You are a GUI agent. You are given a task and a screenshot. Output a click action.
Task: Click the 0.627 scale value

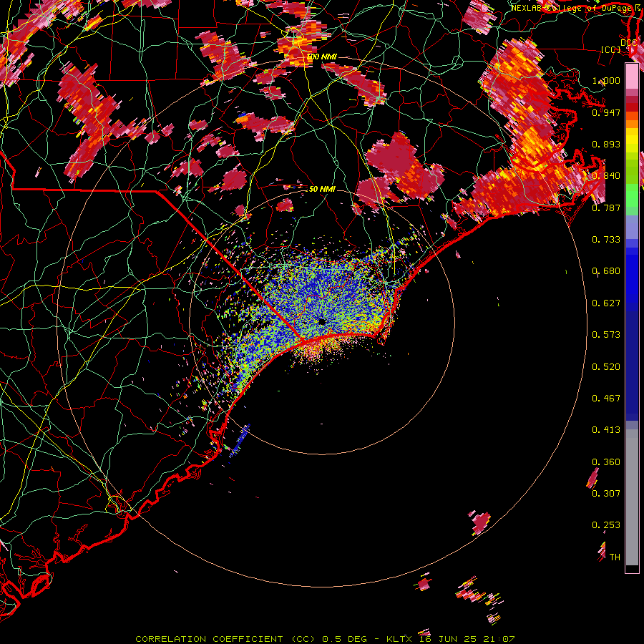click(606, 303)
